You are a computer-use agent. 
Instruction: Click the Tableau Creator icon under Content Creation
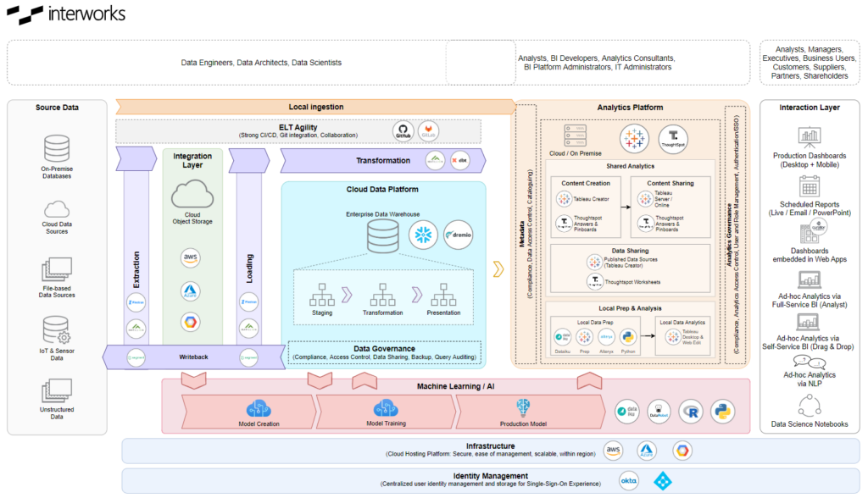pos(564,199)
